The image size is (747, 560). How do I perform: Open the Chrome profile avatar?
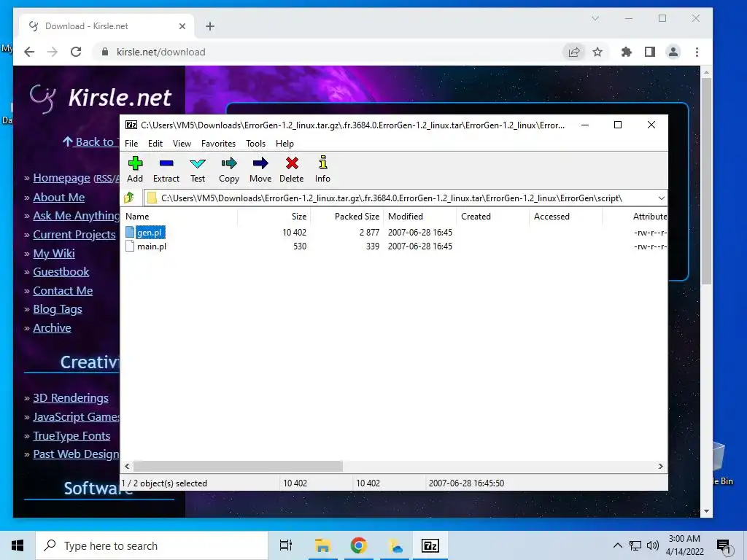(x=673, y=52)
